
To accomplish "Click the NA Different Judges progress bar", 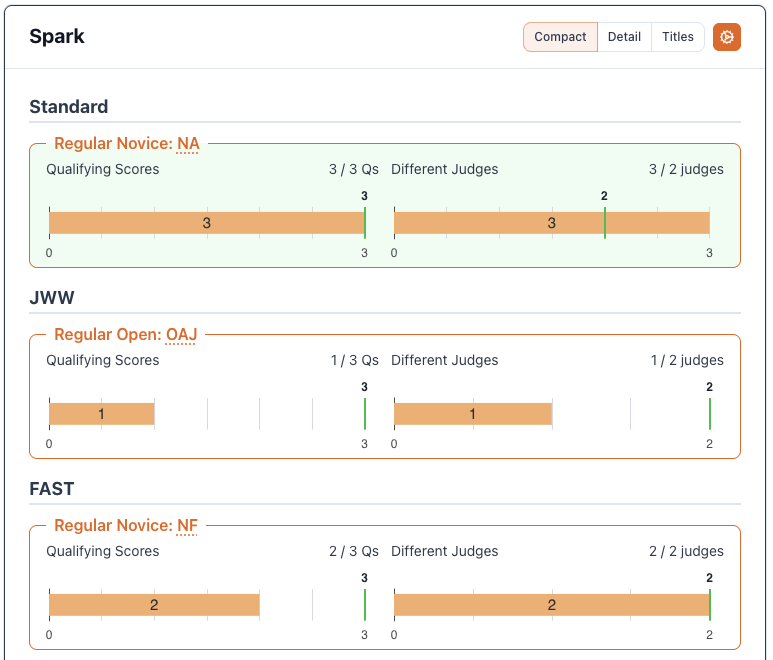I will pyautogui.click(x=552, y=223).
